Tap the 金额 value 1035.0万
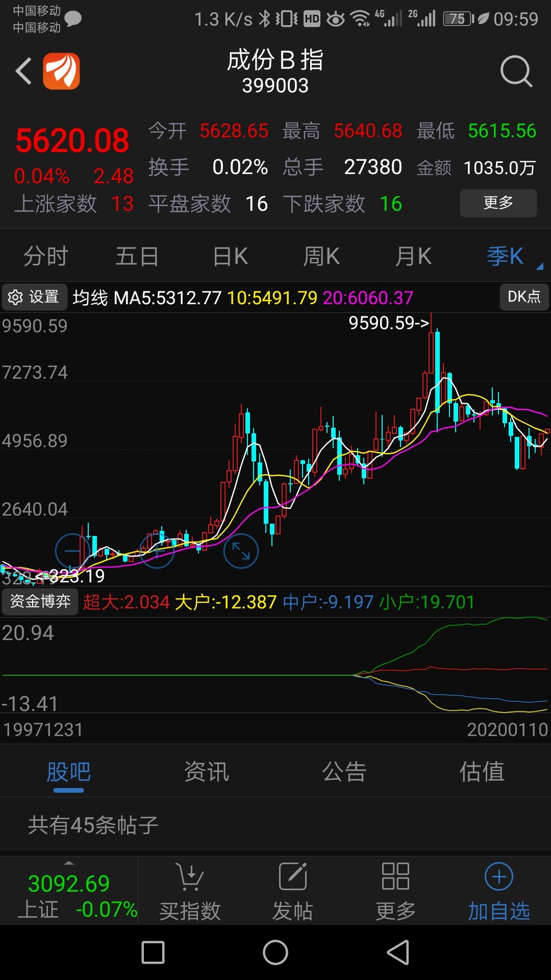Viewport: 551px width, 980px height. pos(499,168)
